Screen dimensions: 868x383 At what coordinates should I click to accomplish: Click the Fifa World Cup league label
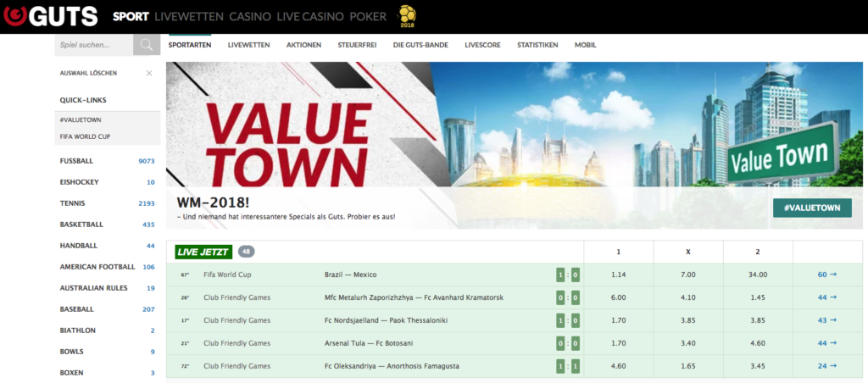coord(225,275)
